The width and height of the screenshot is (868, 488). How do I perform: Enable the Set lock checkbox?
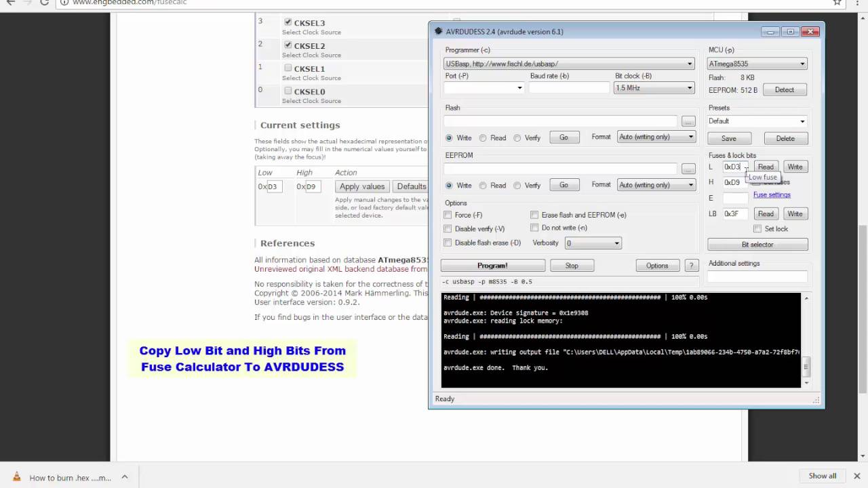(757, 229)
